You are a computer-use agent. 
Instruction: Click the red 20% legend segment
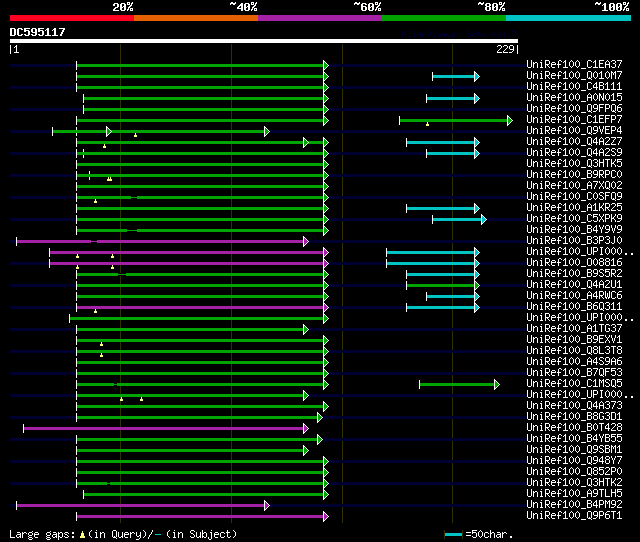[x=72, y=18]
